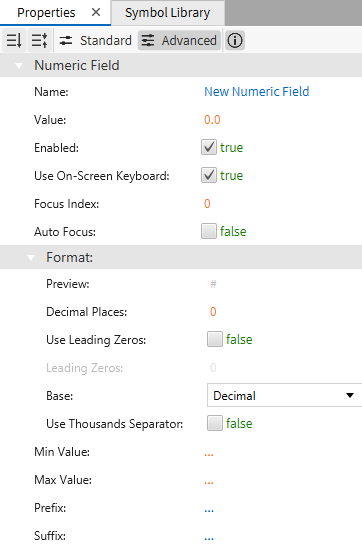This screenshot has height=548, width=362.
Task: Click the sort by category icon
Action: point(39,41)
